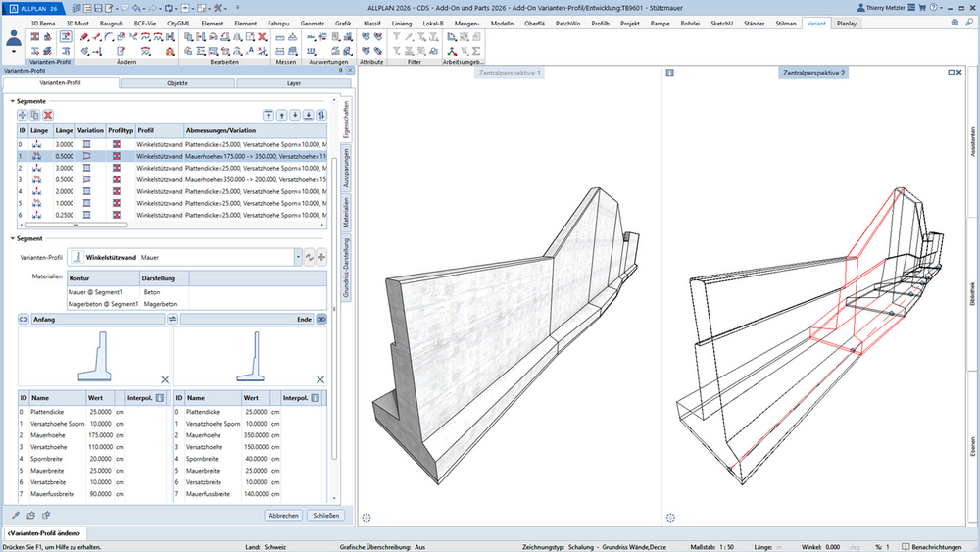Toggle the Anfang bracket button
980x552 pixels.
pyautogui.click(x=24, y=319)
